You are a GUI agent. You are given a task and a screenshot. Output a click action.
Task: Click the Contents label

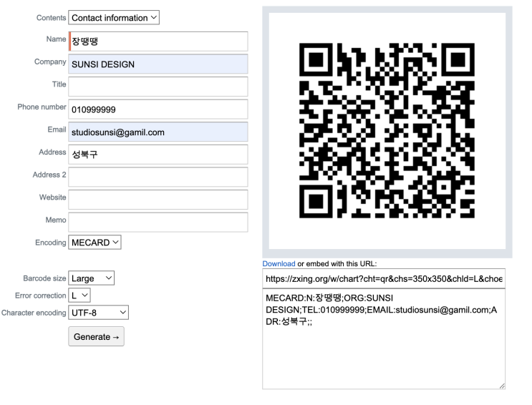(x=51, y=18)
